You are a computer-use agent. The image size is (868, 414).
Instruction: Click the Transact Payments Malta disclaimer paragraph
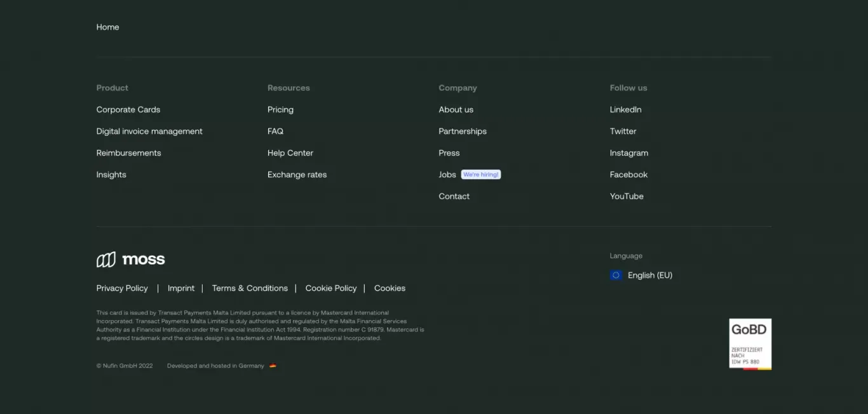pyautogui.click(x=261, y=326)
